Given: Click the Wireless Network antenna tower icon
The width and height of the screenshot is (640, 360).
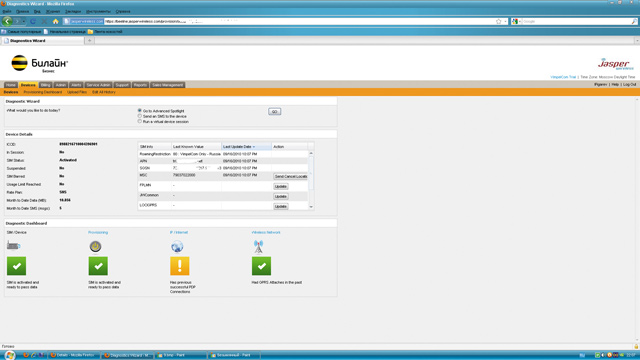Looking at the screenshot, I should tap(258, 247).
